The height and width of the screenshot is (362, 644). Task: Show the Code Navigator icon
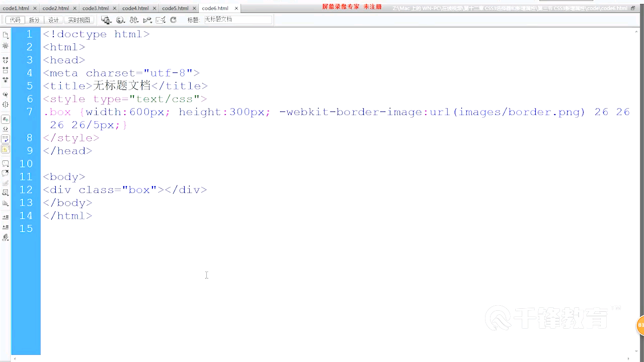point(6,46)
